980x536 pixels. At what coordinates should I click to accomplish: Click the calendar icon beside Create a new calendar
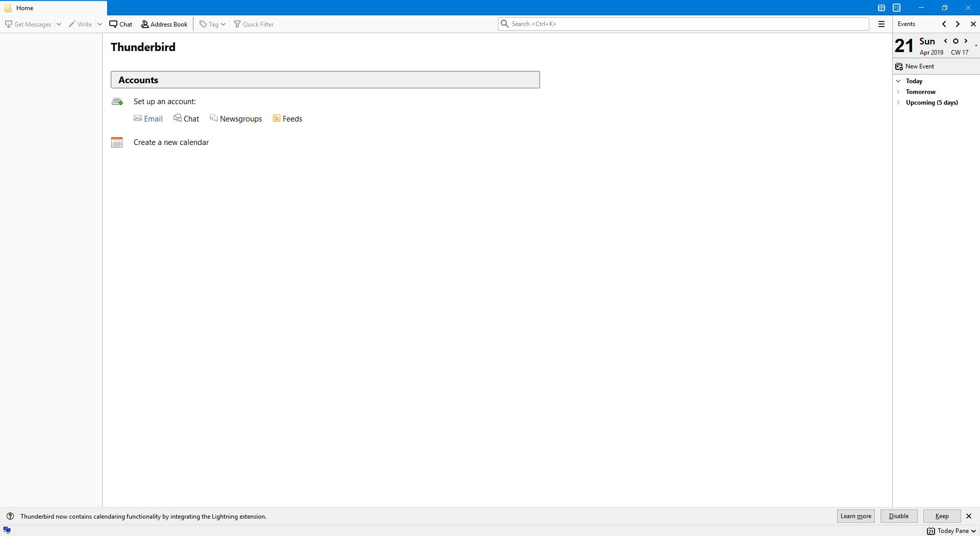pyautogui.click(x=117, y=142)
